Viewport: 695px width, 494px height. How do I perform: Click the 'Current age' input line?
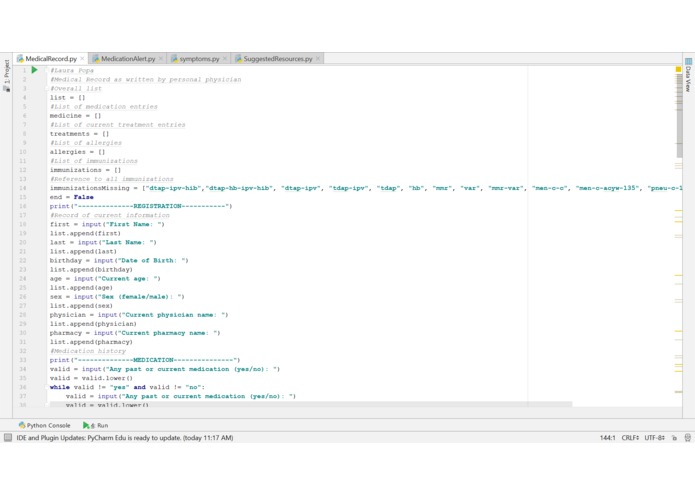(105, 279)
